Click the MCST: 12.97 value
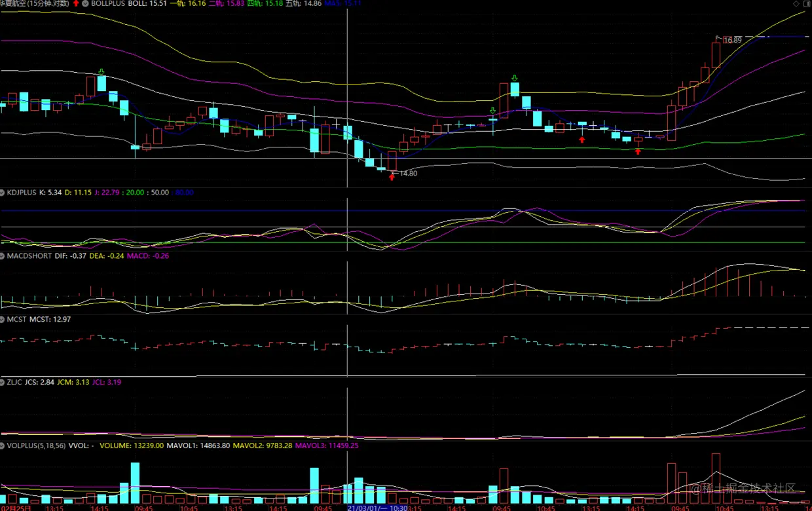Screen dimensions: 812x511 [50, 319]
